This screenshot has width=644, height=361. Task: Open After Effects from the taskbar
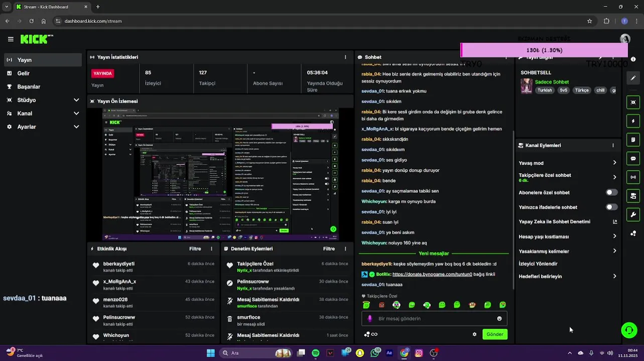pos(389,353)
